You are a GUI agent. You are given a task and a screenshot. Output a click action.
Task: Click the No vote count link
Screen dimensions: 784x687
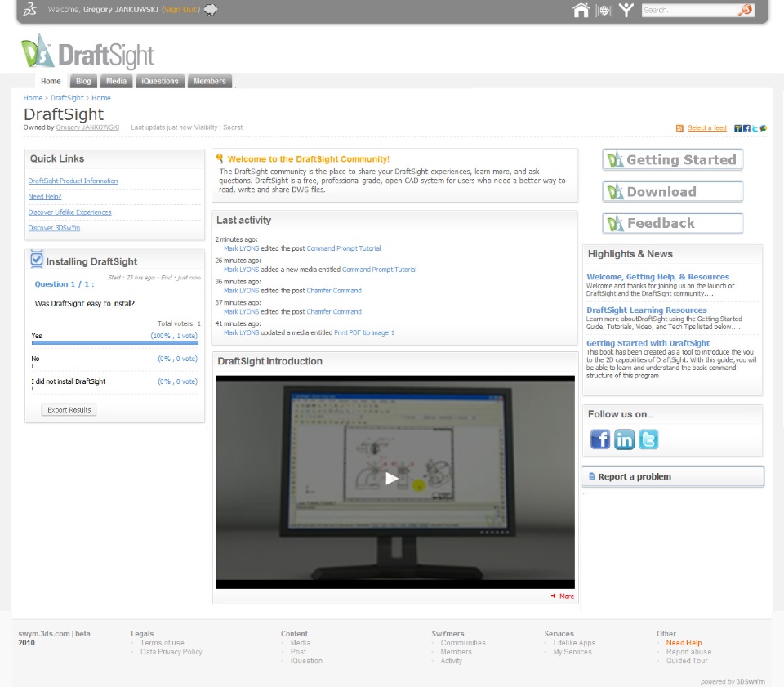tap(177, 359)
